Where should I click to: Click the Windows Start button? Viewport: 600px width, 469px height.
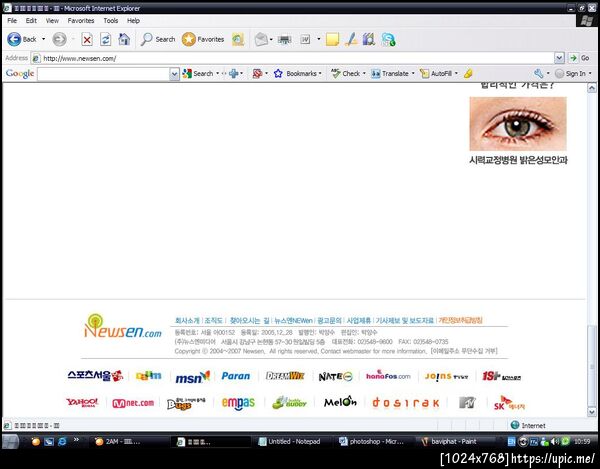click(x=10, y=442)
